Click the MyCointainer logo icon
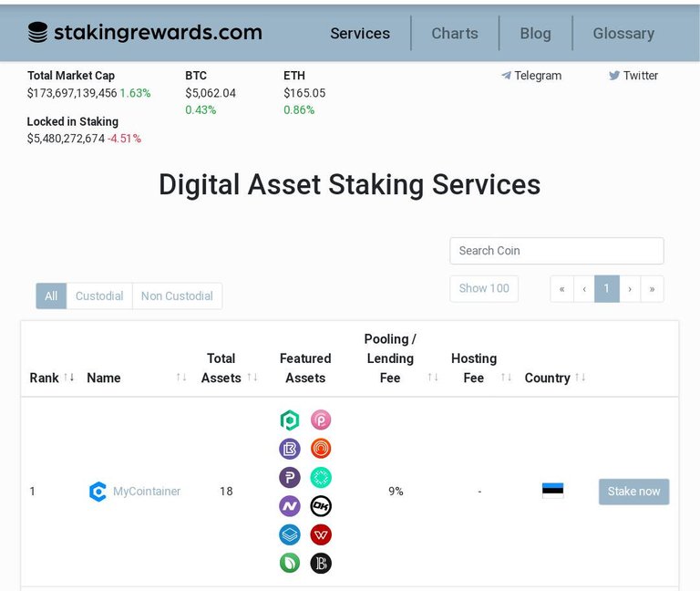Image resolution: width=700 pixels, height=591 pixels. (x=98, y=492)
